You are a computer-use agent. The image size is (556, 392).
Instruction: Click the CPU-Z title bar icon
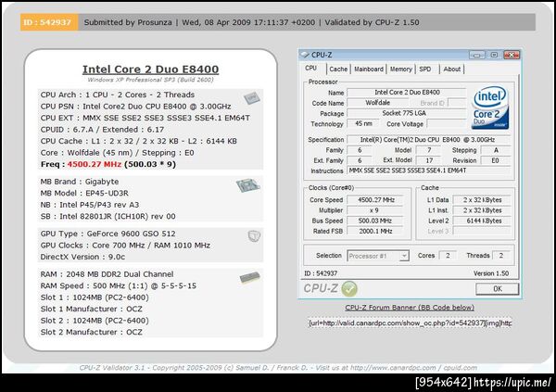pyautogui.click(x=305, y=55)
